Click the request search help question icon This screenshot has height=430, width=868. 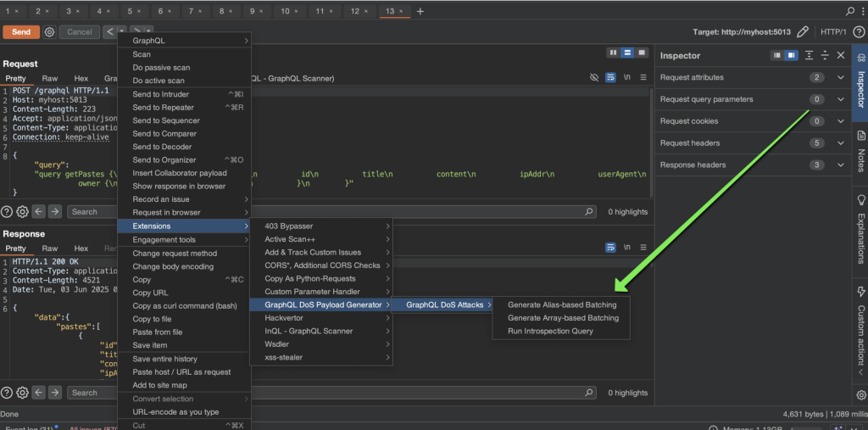coord(7,211)
